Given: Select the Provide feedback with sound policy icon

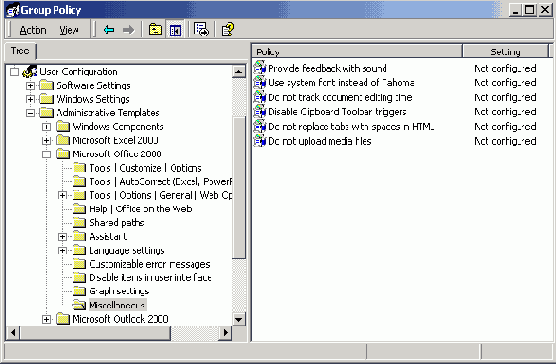Looking at the screenshot, I should (x=260, y=68).
